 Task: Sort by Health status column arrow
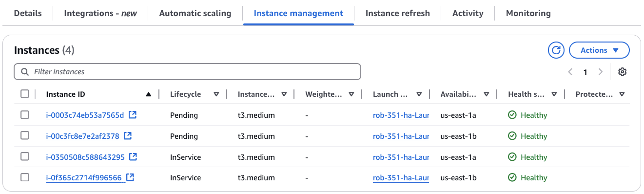554,94
